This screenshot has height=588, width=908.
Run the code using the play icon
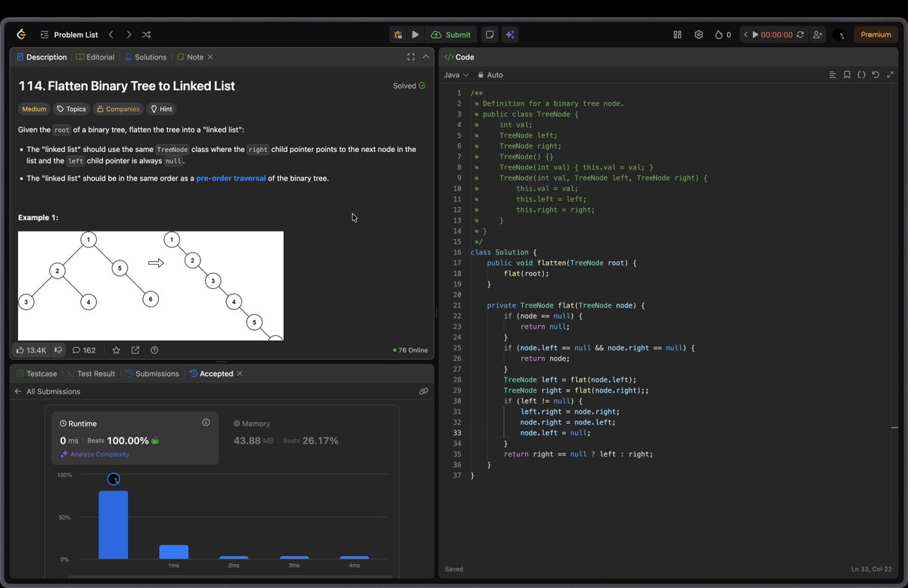pos(415,34)
